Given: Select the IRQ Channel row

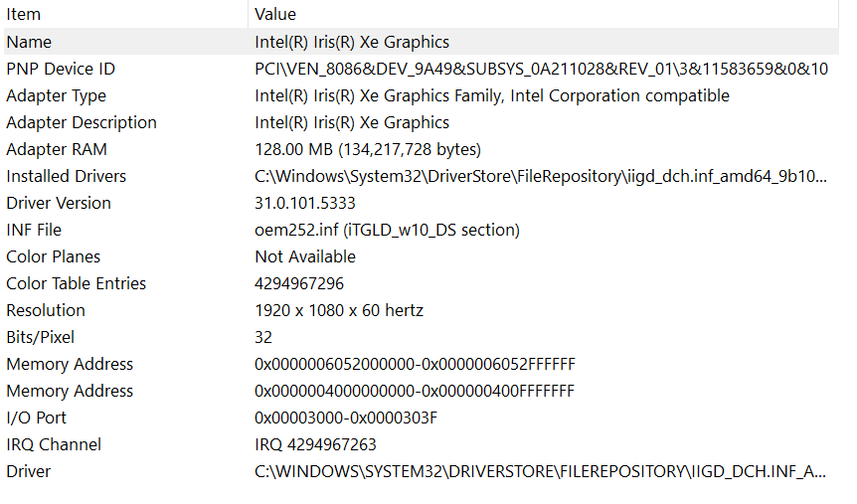Looking at the screenshot, I should (421, 443).
